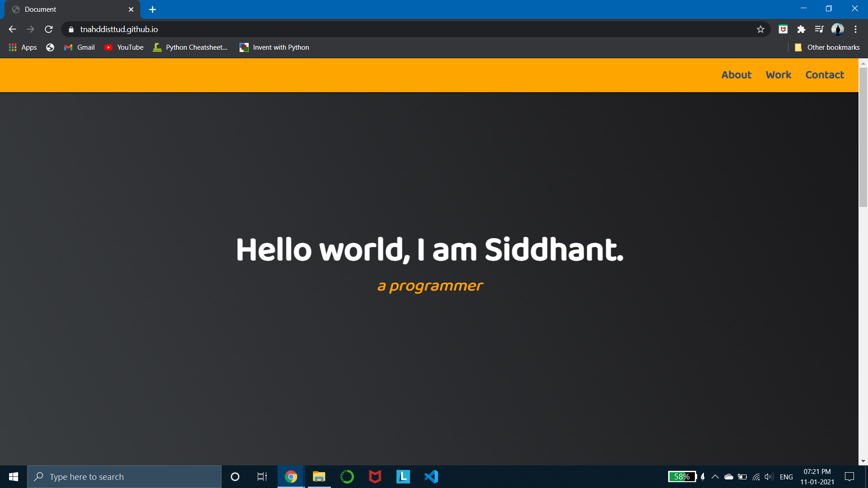Click the browser reload button

(49, 29)
